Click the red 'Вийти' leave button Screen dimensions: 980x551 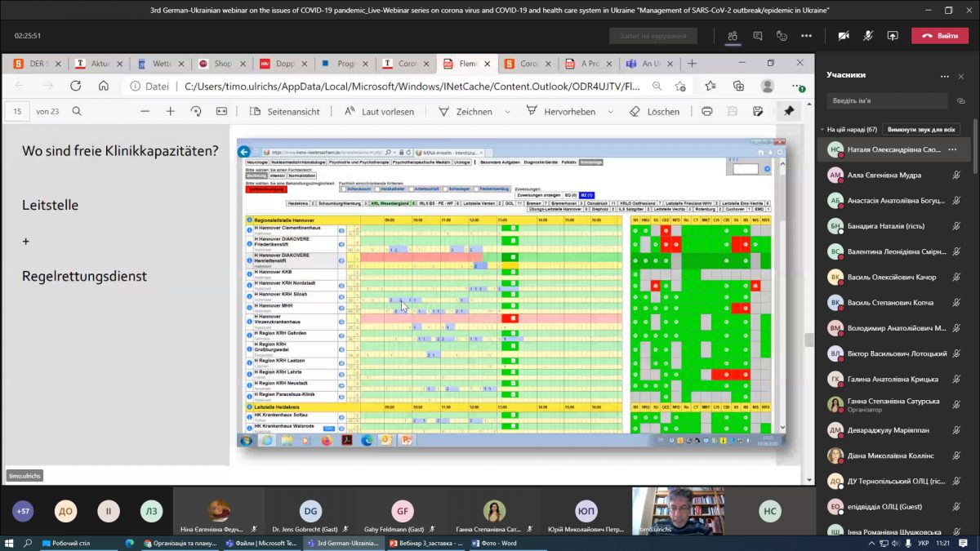coord(939,36)
